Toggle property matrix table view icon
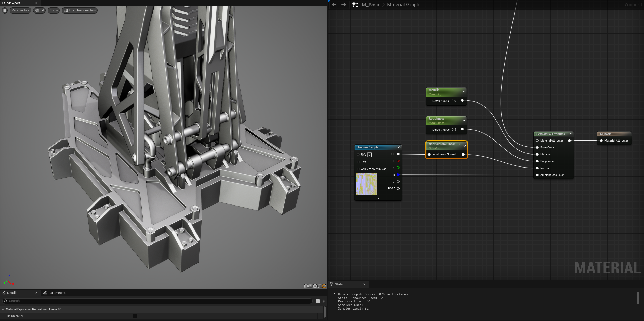 pyautogui.click(x=318, y=301)
